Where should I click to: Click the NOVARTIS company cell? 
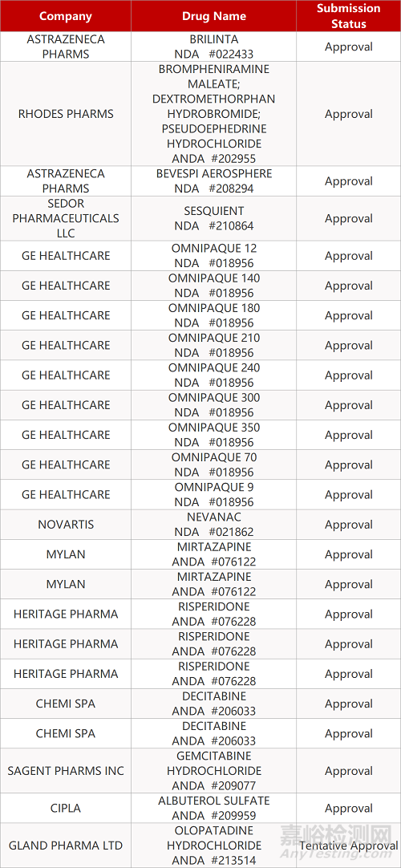point(66,525)
